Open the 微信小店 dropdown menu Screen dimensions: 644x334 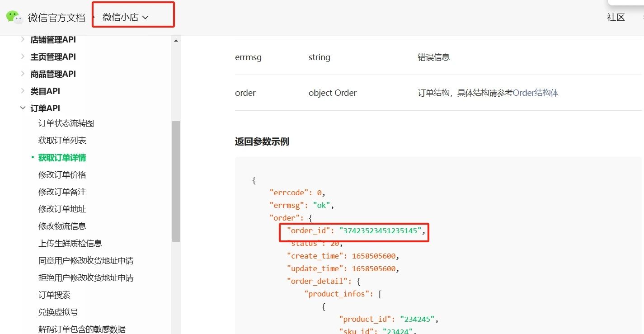coord(126,17)
